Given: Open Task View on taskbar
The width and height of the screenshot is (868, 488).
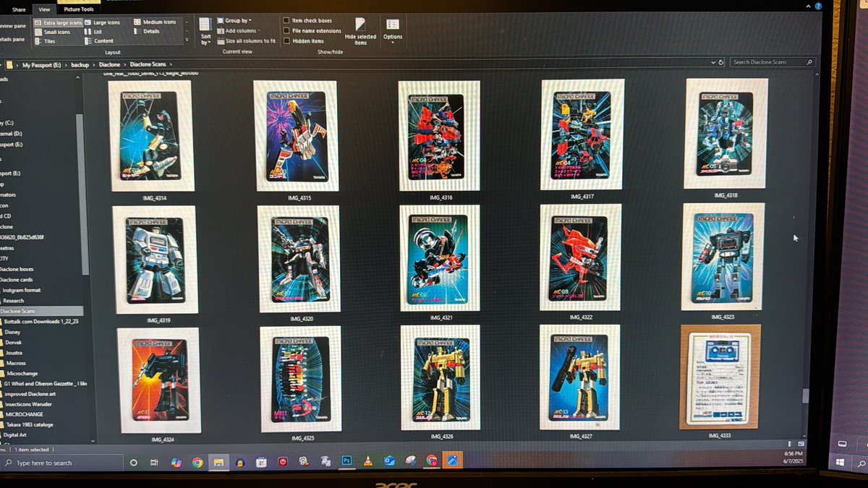Looking at the screenshot, I should (154, 462).
